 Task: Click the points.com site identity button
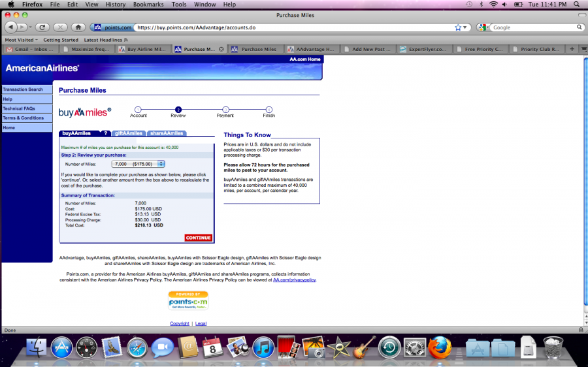(x=112, y=27)
